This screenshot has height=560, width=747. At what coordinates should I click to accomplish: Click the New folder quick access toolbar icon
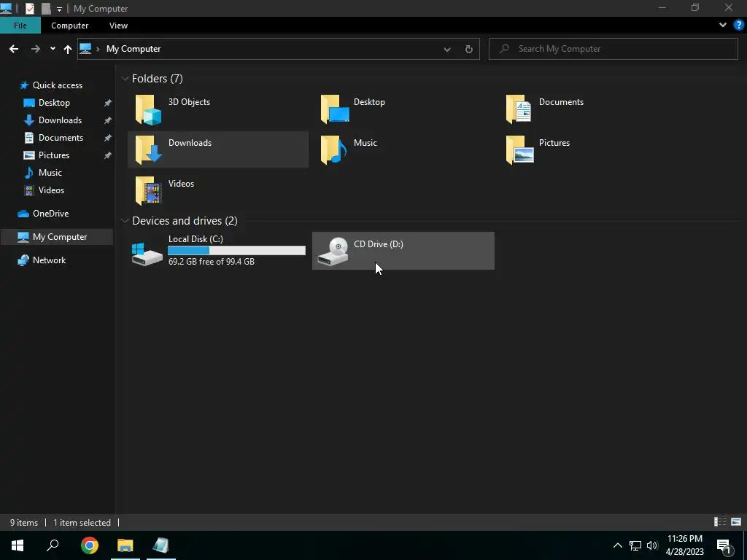click(46, 8)
